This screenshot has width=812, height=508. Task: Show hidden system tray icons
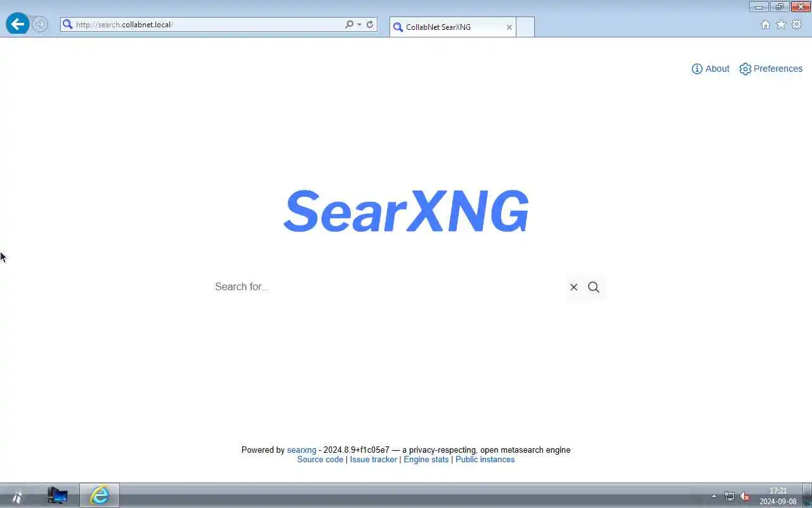pos(714,496)
